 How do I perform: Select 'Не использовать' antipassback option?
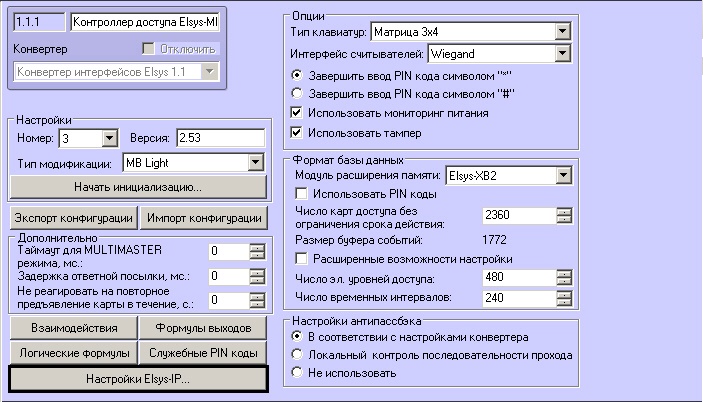298,372
